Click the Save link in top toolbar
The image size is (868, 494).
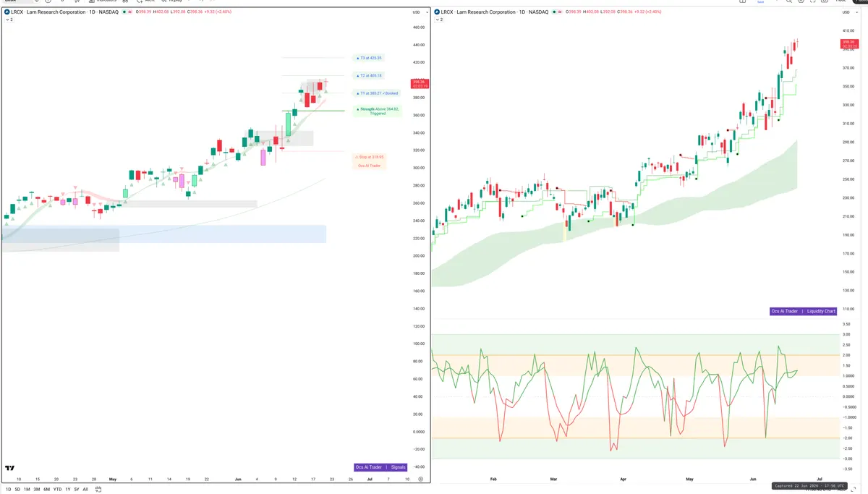tap(760, 2)
